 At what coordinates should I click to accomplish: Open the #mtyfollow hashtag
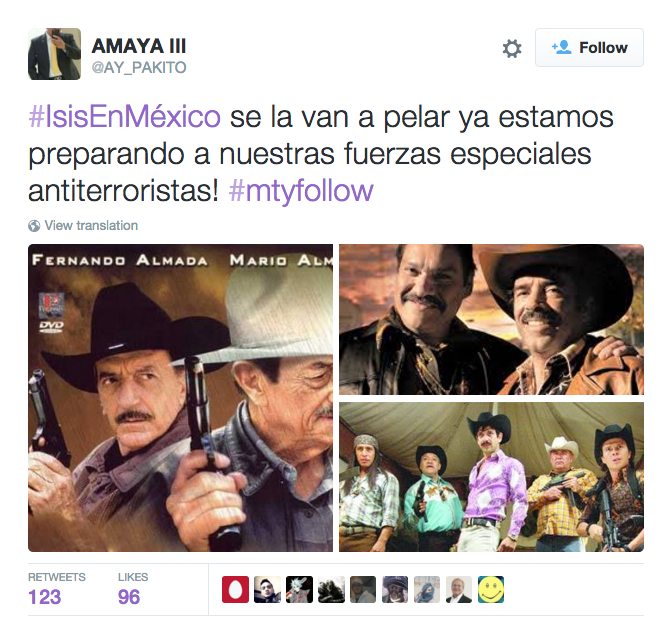tap(301, 191)
